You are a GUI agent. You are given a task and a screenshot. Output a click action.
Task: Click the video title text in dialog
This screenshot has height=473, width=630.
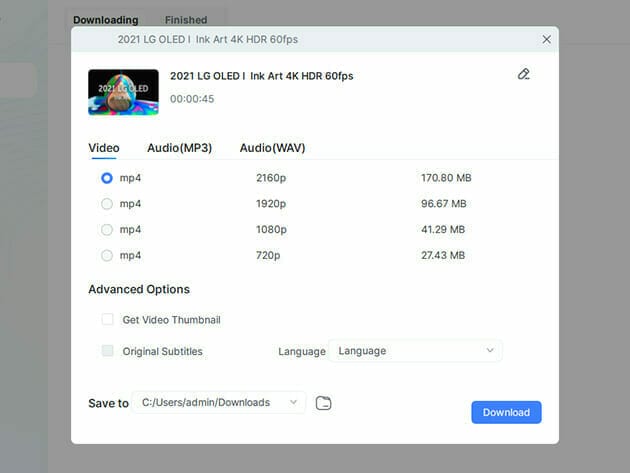[x=261, y=76]
